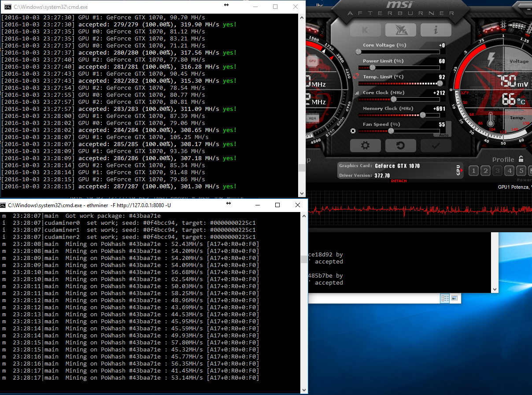This screenshot has height=395, width=532.
Task: Click the "cudaminer2" set work line
Action: (129, 237)
